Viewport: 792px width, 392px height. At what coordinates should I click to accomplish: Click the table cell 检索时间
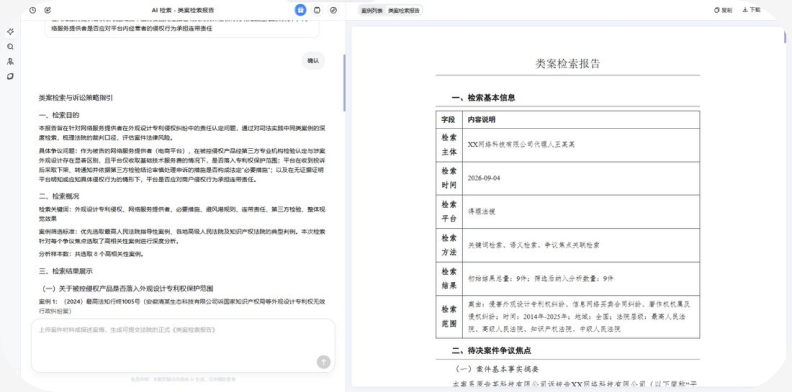(449, 178)
